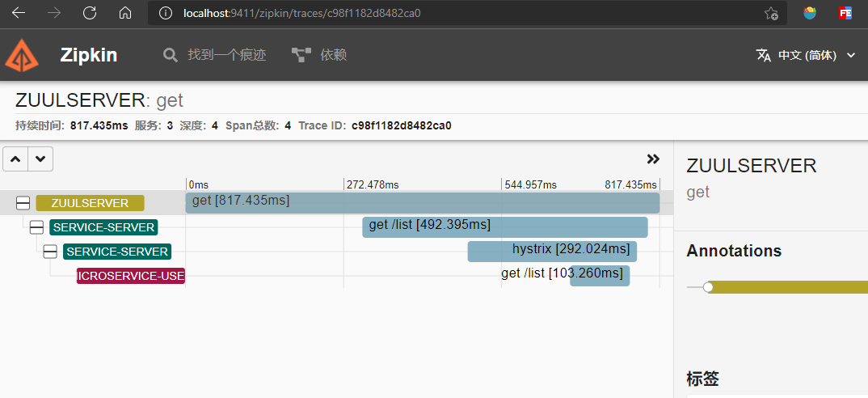Select the yellow ZUULSERVER service label
Viewport: 868px width, 398px height.
(90, 203)
